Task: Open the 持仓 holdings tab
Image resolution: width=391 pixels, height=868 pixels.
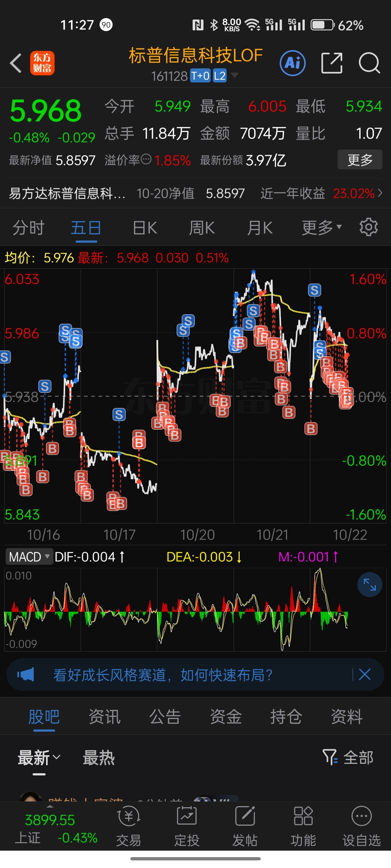Action: pyautogui.click(x=286, y=716)
